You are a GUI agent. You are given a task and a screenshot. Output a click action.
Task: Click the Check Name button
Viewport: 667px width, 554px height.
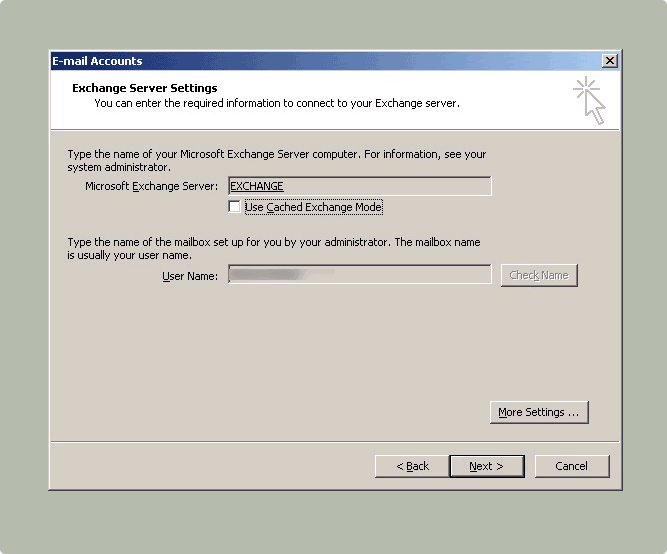tap(539, 275)
